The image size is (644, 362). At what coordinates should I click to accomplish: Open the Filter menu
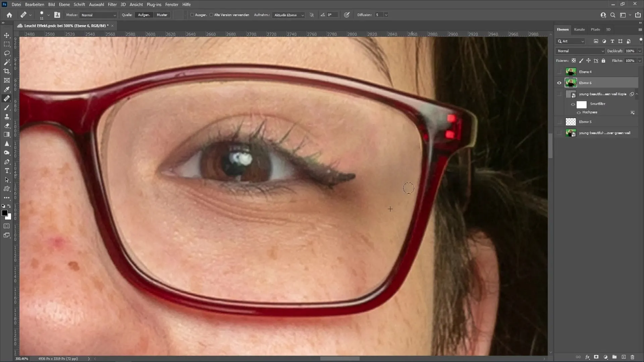[x=112, y=4]
